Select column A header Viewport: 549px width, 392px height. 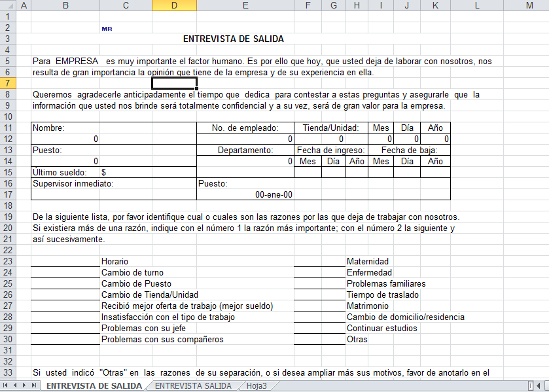coord(24,5)
